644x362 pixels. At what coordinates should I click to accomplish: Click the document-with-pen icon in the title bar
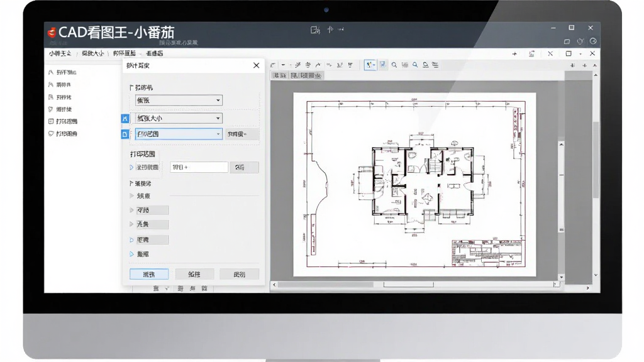click(x=315, y=30)
